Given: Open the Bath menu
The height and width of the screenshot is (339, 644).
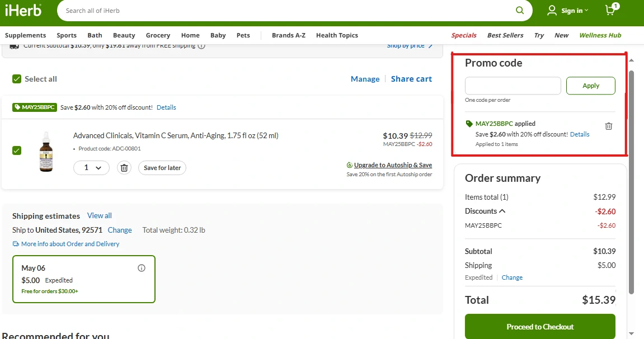Looking at the screenshot, I should tap(95, 35).
